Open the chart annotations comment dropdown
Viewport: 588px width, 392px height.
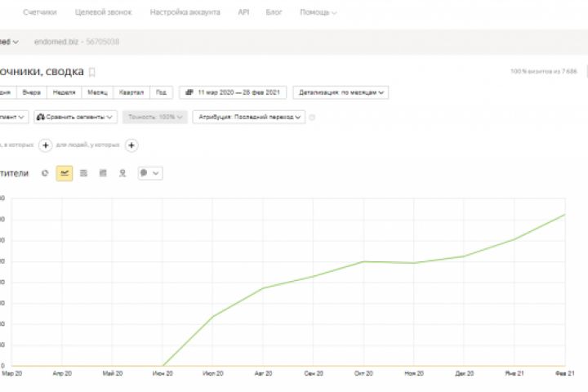click(149, 173)
